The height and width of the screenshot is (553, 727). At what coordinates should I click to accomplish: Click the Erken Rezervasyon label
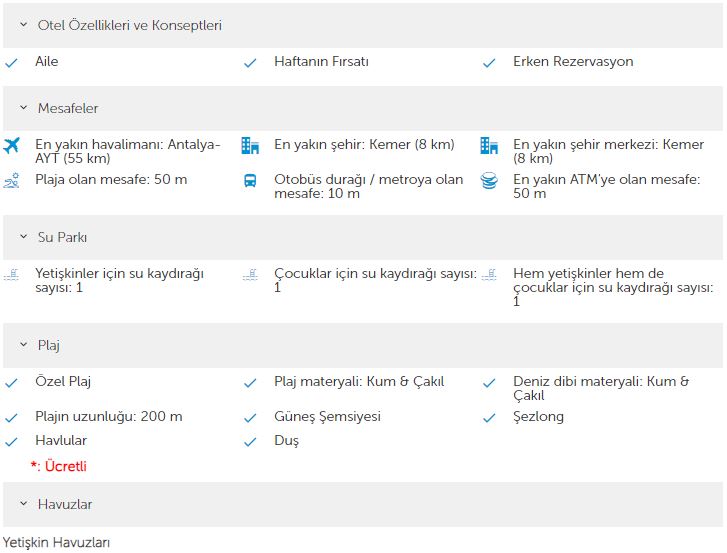tap(573, 62)
